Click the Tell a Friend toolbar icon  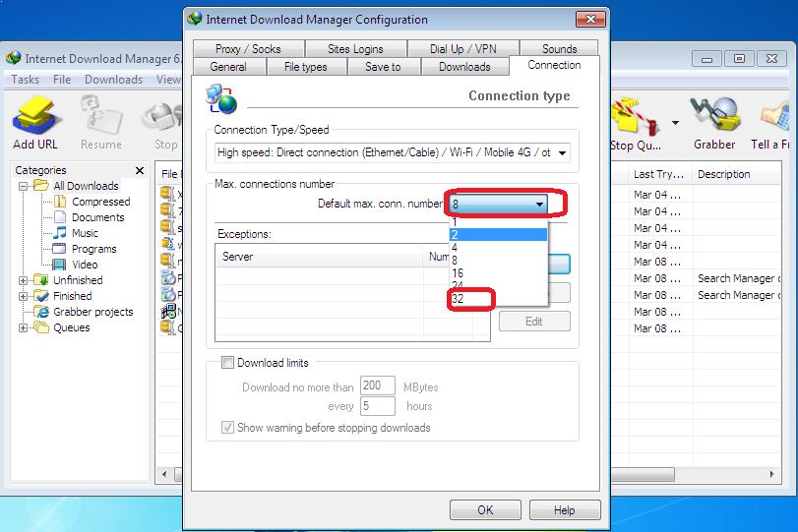coord(775,117)
